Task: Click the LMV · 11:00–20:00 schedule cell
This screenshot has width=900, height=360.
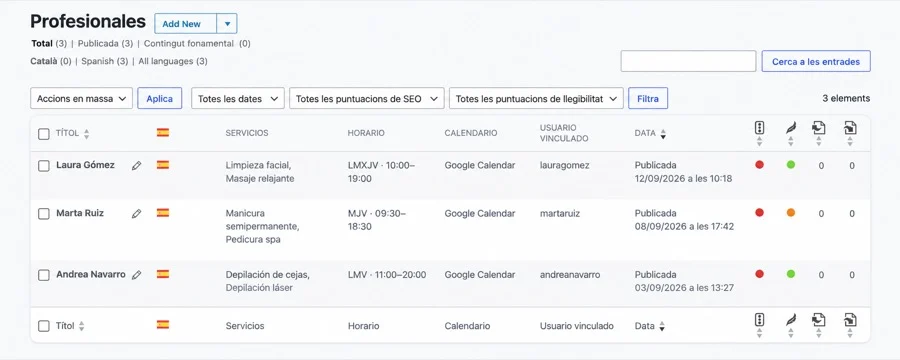Action: [x=387, y=274]
